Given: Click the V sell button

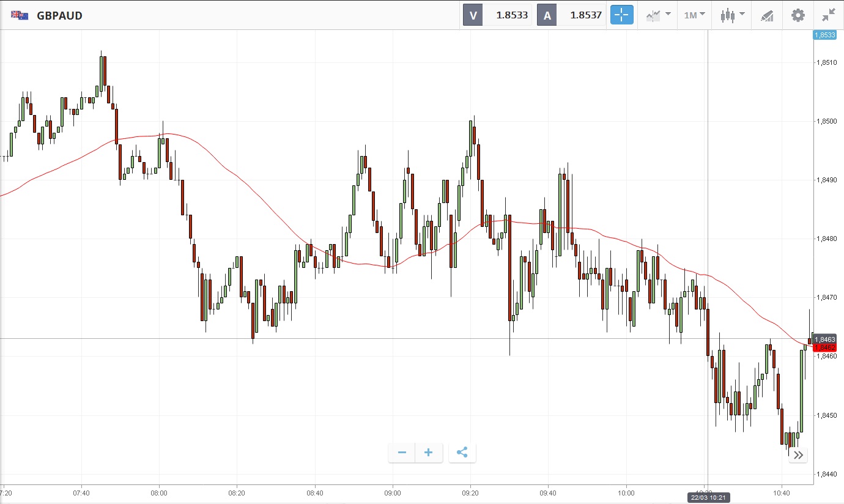Looking at the screenshot, I should pos(473,15).
